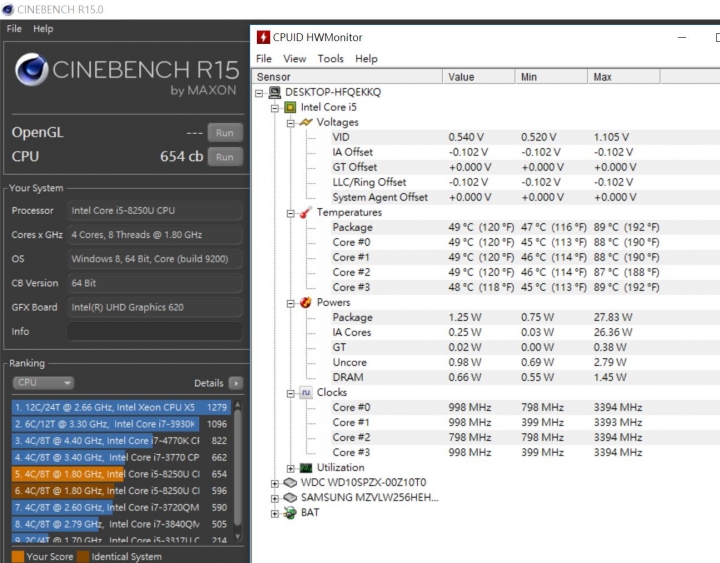Select ranking entry i5-8250U score 596
This screenshot has height=563, width=720.
click(120, 490)
